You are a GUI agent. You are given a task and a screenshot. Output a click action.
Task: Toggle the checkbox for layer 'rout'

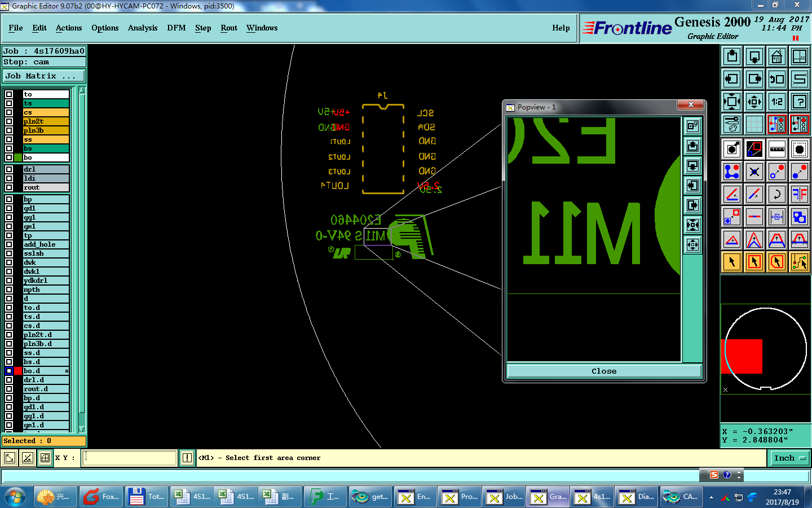tap(9, 187)
